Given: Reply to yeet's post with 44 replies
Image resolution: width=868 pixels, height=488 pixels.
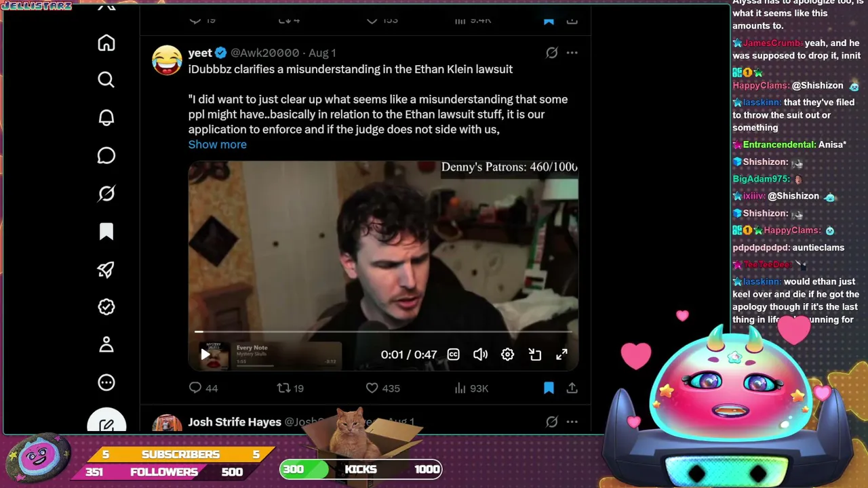Looking at the screenshot, I should pyautogui.click(x=203, y=388).
